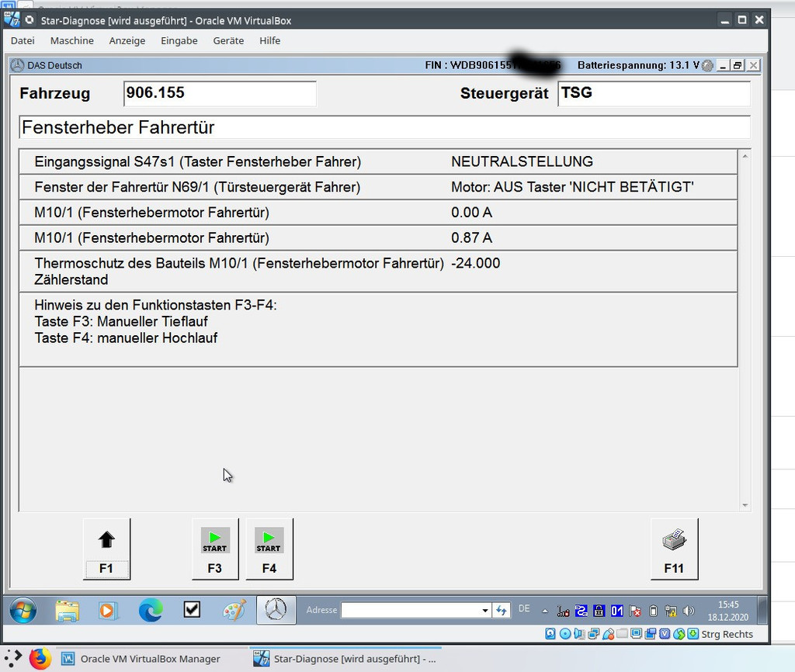Image resolution: width=795 pixels, height=672 pixels.
Task: Click VirtualBox hard disk status icon
Action: (550, 634)
